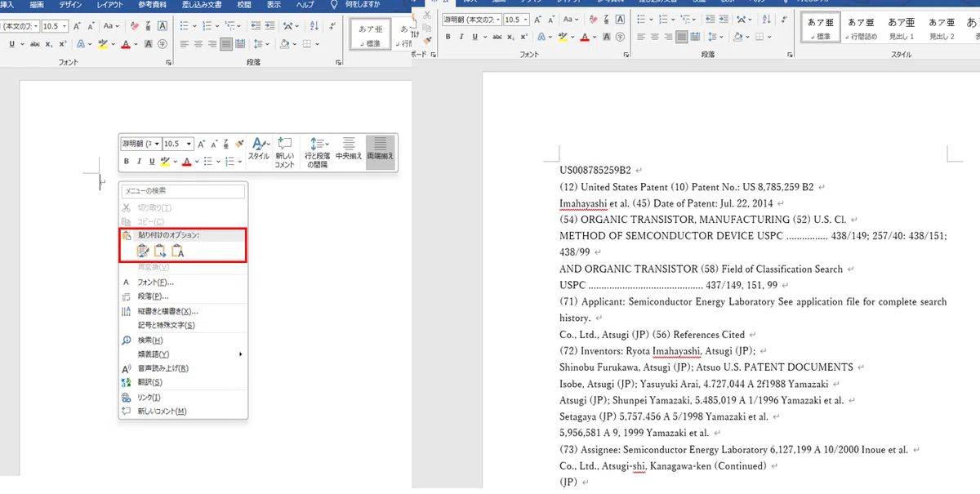
Task: Click font color button in left window ribbon
Action: pos(126,44)
